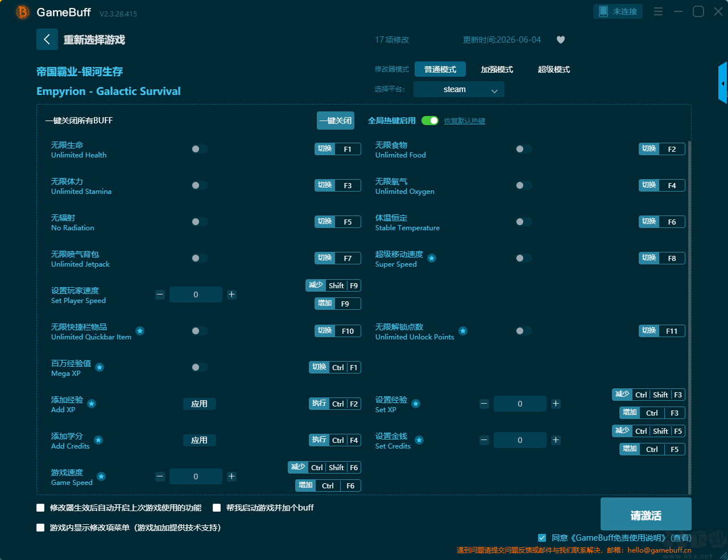Switch to 超级模式 tab

554,69
